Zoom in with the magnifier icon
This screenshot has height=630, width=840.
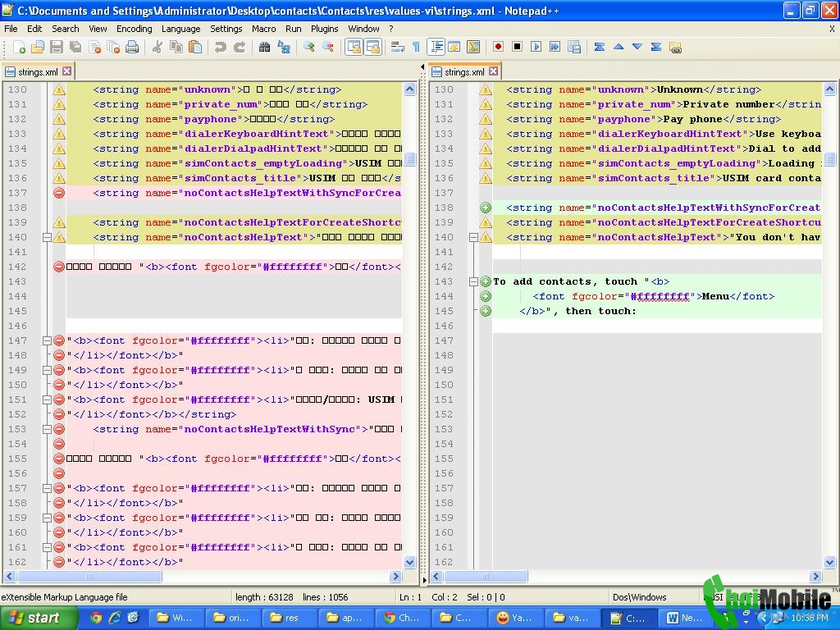tap(308, 48)
